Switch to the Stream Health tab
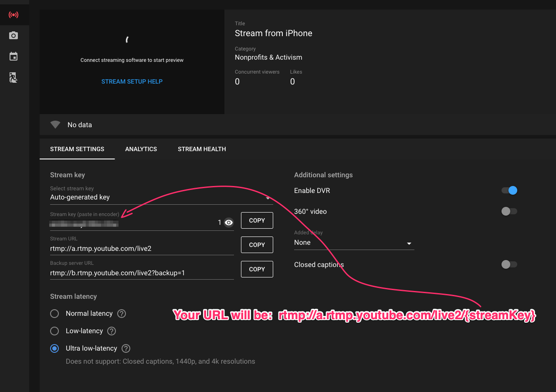This screenshot has width=556, height=392. click(202, 149)
